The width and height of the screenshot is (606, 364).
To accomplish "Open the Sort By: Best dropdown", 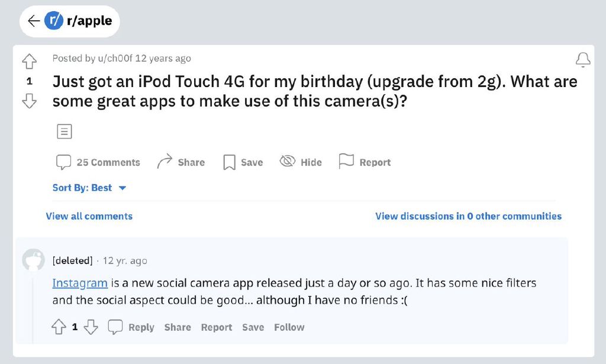I will pos(89,188).
